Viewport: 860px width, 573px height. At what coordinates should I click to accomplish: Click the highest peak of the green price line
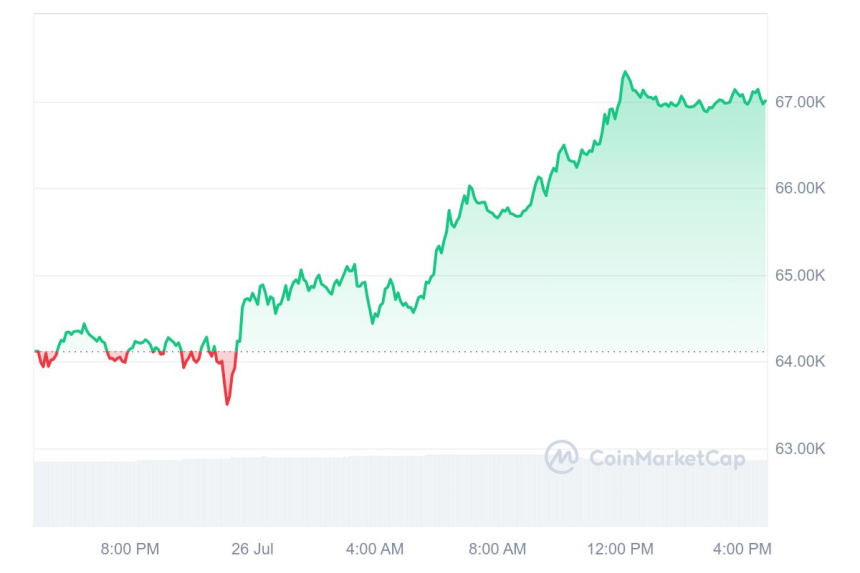(x=626, y=72)
